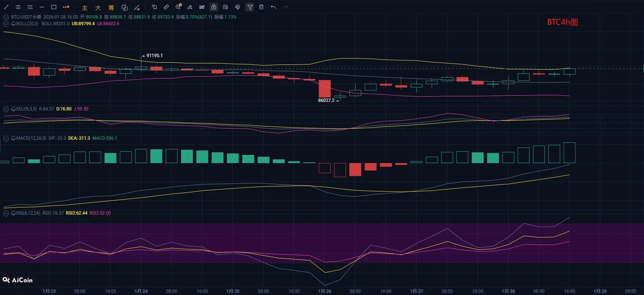This screenshot has height=295, width=644.
Task: Click the LB:86602.6 lower band value
Action: pyautogui.click(x=108, y=24)
